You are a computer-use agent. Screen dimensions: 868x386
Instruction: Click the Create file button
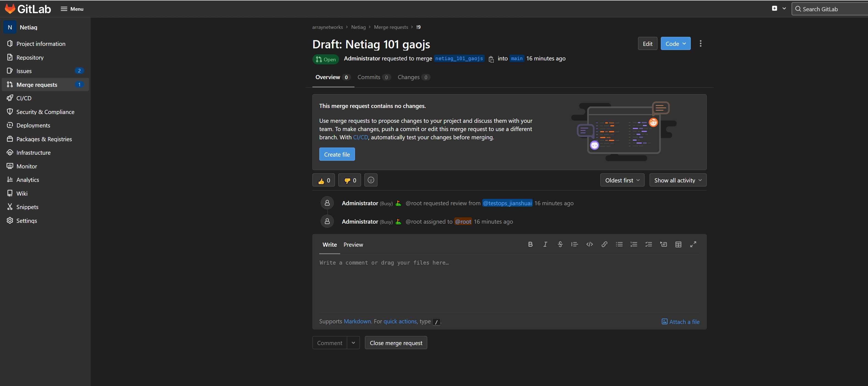pos(337,154)
